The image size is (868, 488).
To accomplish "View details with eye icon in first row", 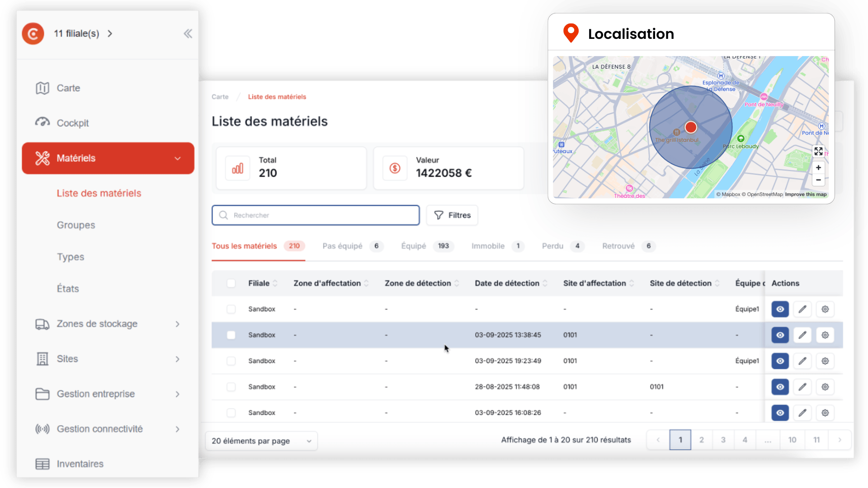I will [x=780, y=309].
